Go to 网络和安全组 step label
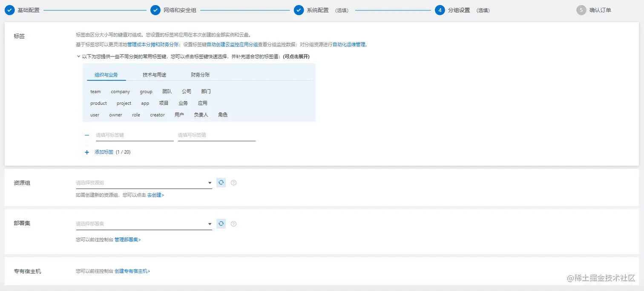 (180, 10)
